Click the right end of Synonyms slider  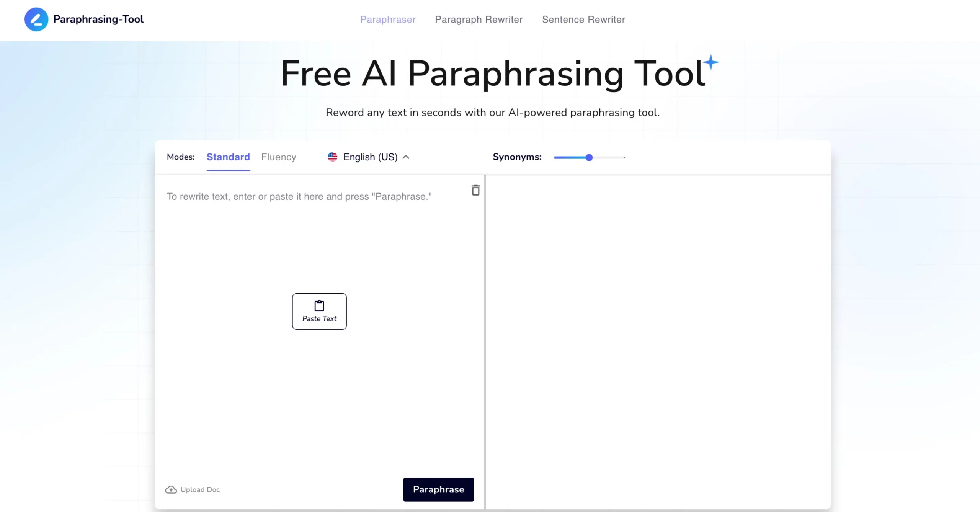(624, 157)
